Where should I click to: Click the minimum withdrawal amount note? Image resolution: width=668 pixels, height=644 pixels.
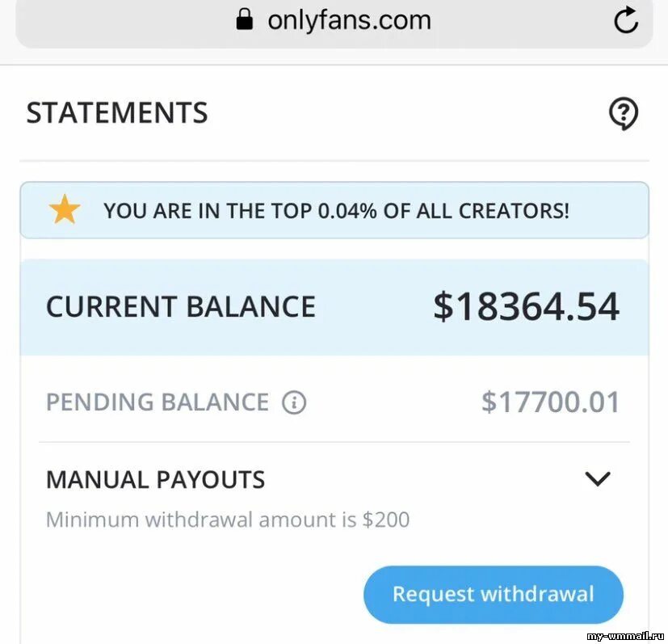pyautogui.click(x=228, y=520)
